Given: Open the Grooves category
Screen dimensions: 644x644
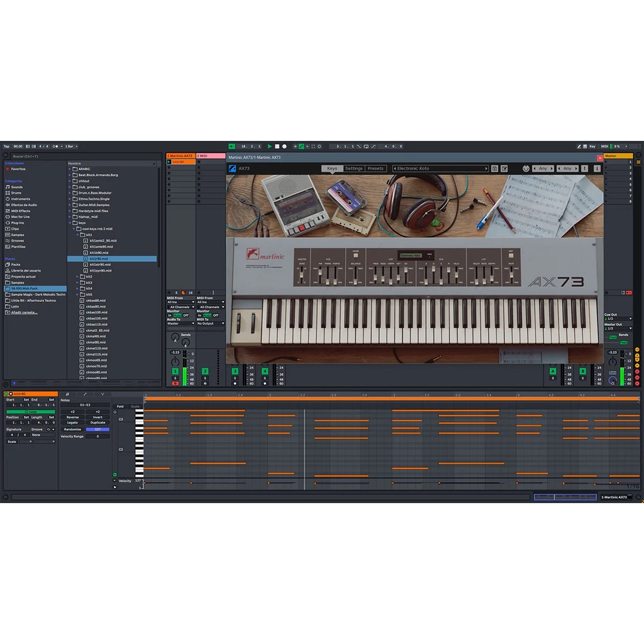Looking at the screenshot, I should tap(17, 241).
